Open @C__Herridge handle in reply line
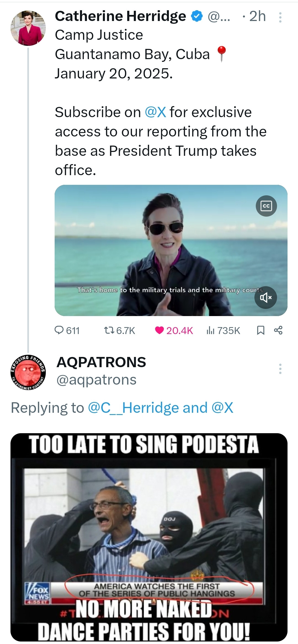The height and width of the screenshot is (644, 298). [x=133, y=408]
